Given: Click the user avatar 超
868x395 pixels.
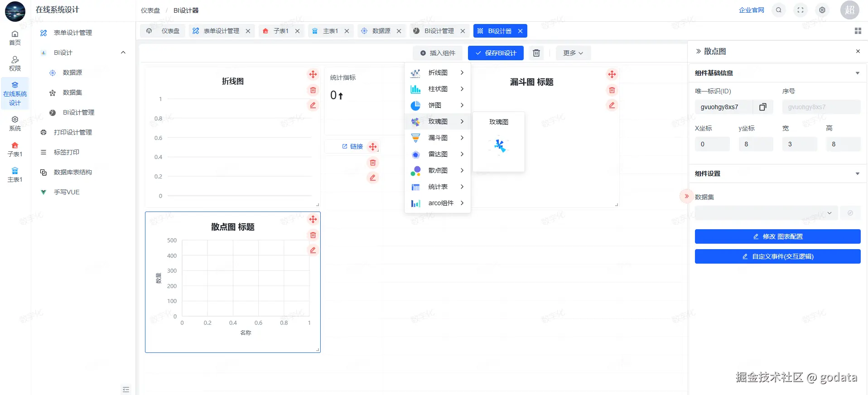Looking at the screenshot, I should [x=850, y=10].
